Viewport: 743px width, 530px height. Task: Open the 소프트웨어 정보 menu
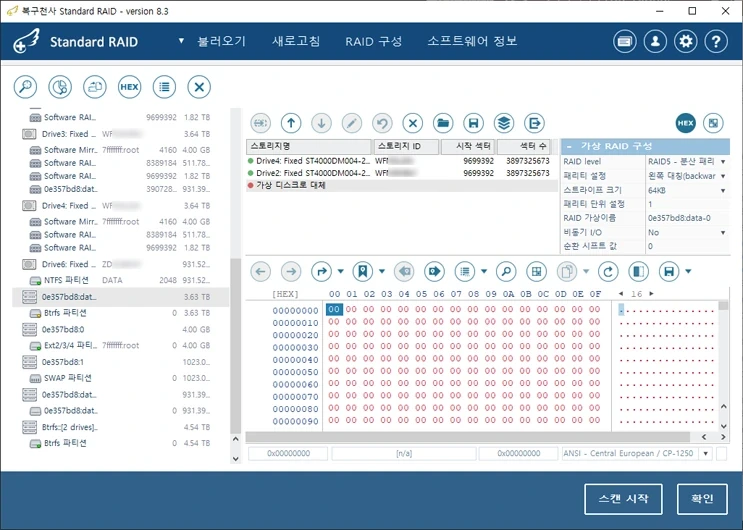click(x=472, y=42)
